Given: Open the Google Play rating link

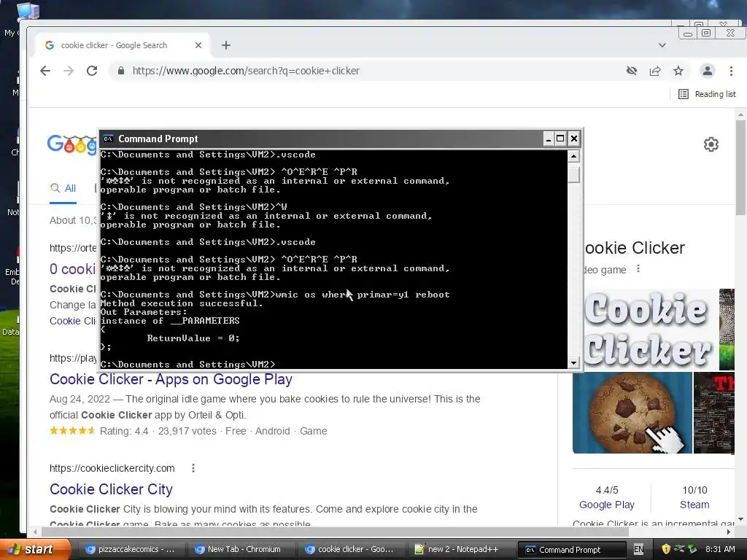Looking at the screenshot, I should (607, 505).
